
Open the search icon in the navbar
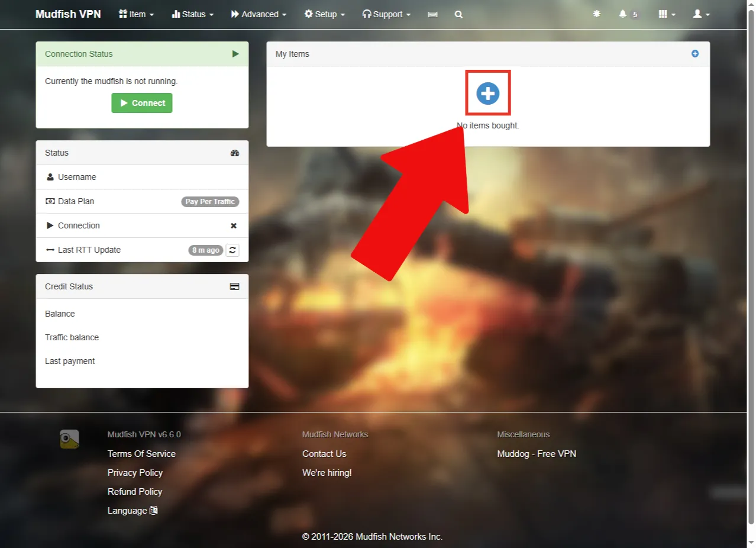pos(458,15)
